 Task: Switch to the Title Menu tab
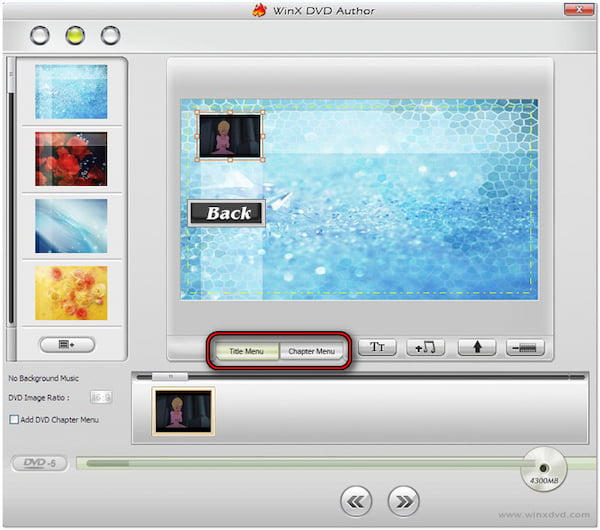(x=247, y=352)
